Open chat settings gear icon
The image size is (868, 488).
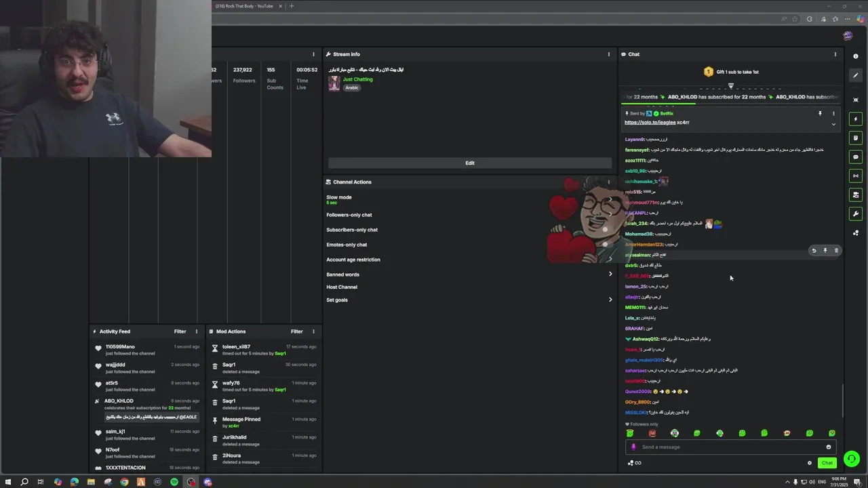(809, 463)
